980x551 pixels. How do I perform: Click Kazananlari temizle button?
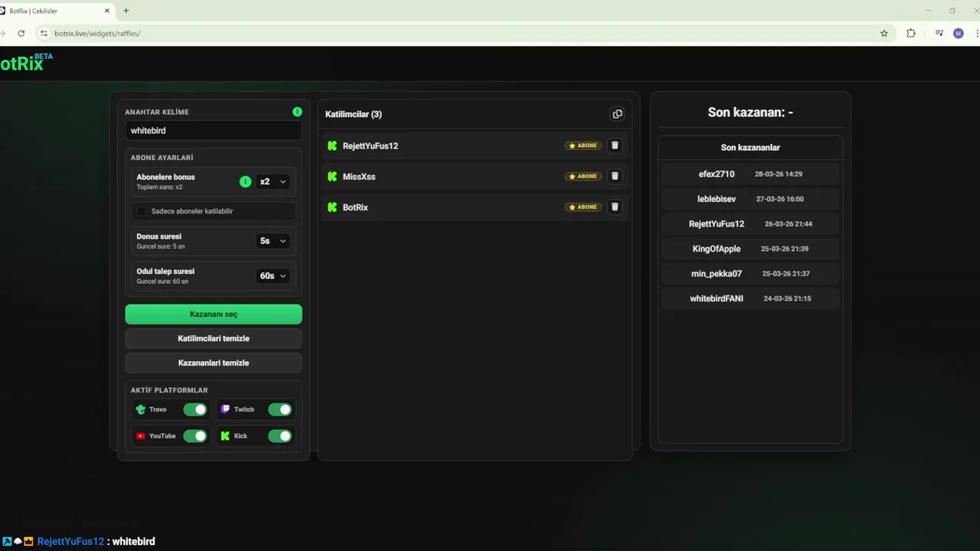click(214, 363)
